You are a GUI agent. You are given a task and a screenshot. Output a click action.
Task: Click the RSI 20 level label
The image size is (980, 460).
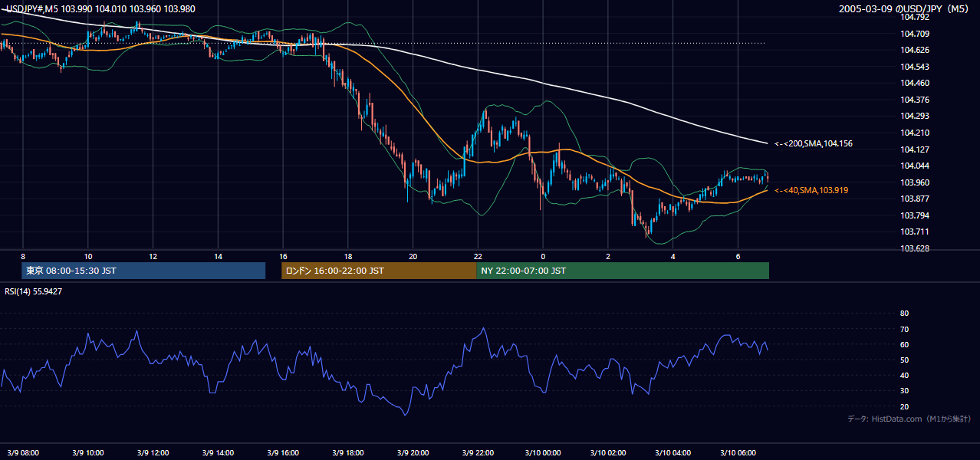[x=904, y=406]
